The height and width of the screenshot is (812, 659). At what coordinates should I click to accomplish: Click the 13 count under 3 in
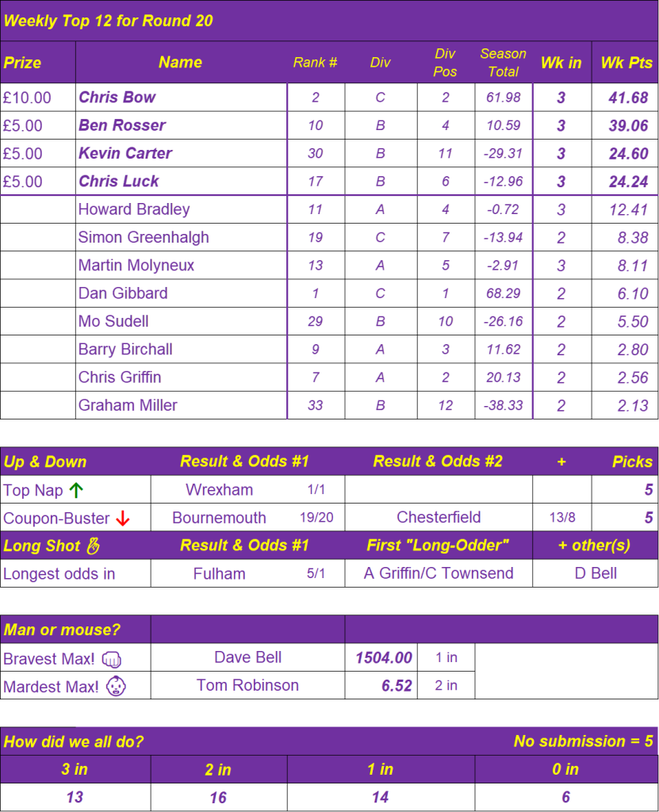tap(75, 797)
